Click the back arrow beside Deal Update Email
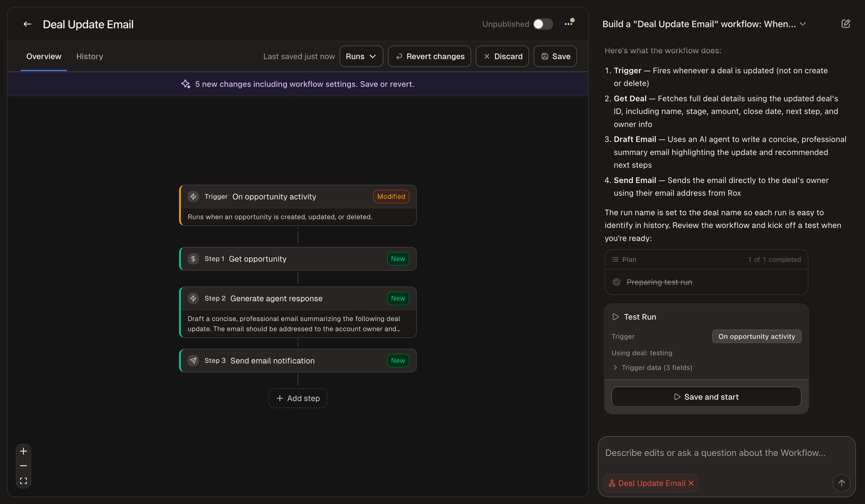Image resolution: width=865 pixels, height=504 pixels. point(27,24)
